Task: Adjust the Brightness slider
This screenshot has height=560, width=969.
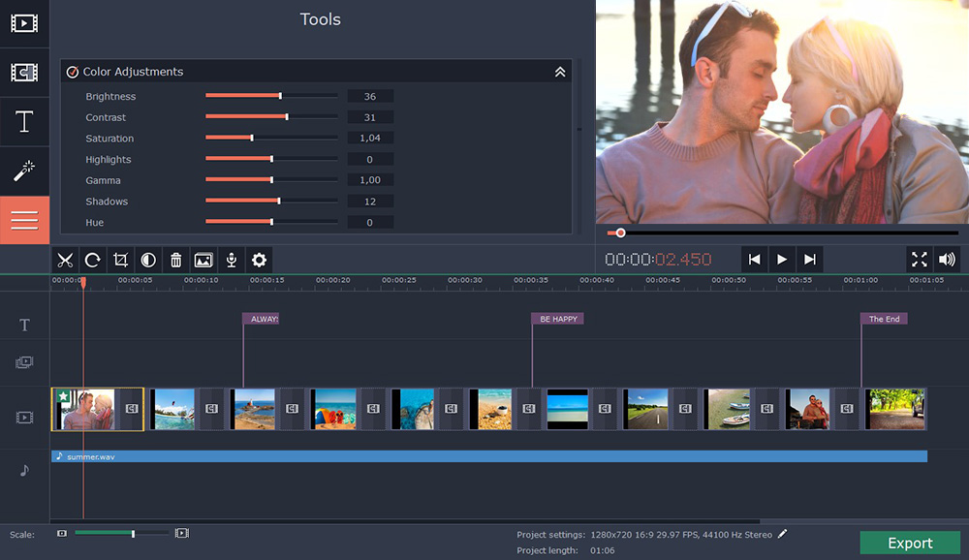Action: pos(271,96)
